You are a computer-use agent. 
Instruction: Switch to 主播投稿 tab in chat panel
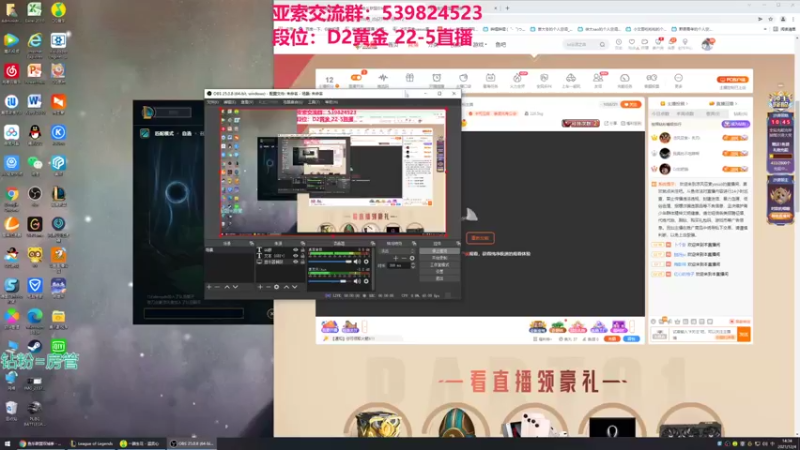(x=674, y=104)
